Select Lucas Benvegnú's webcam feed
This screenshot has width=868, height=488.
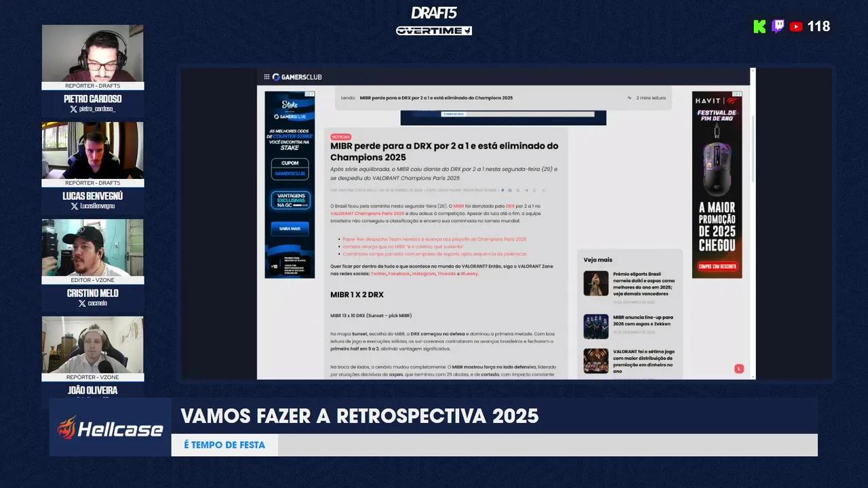[93, 150]
